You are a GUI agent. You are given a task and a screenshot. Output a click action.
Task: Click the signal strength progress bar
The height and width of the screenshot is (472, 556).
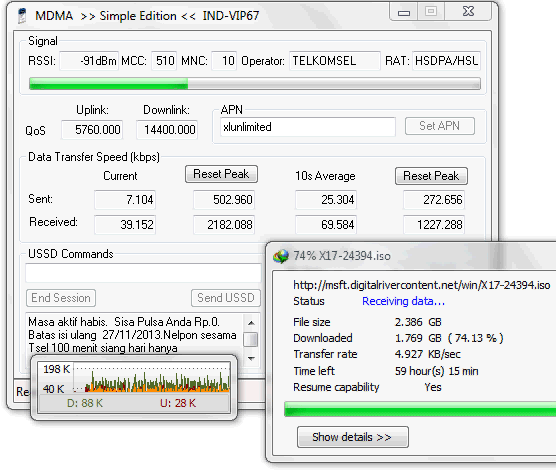point(255,84)
